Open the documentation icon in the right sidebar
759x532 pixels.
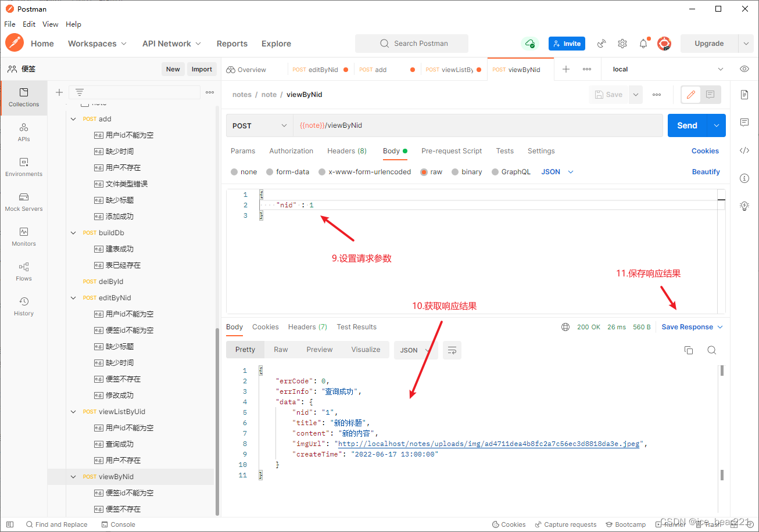point(744,95)
